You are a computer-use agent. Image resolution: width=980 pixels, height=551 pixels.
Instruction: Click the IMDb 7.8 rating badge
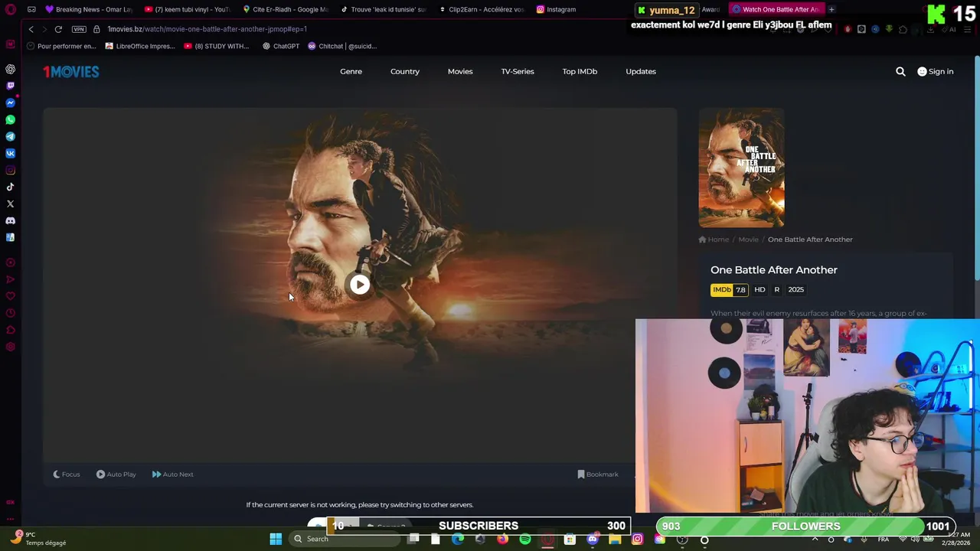pyautogui.click(x=730, y=289)
